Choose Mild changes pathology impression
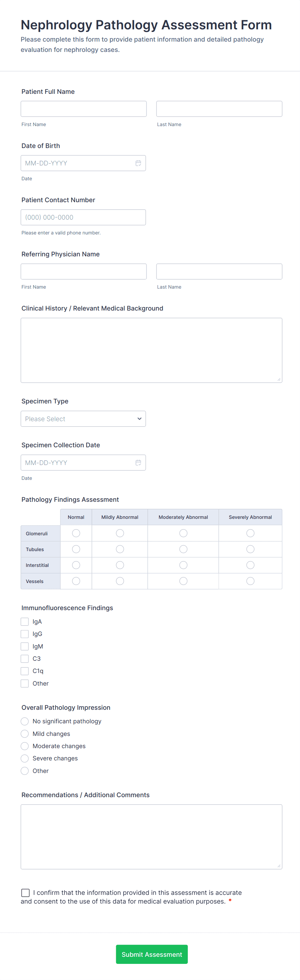The height and width of the screenshot is (980, 300). click(x=25, y=734)
